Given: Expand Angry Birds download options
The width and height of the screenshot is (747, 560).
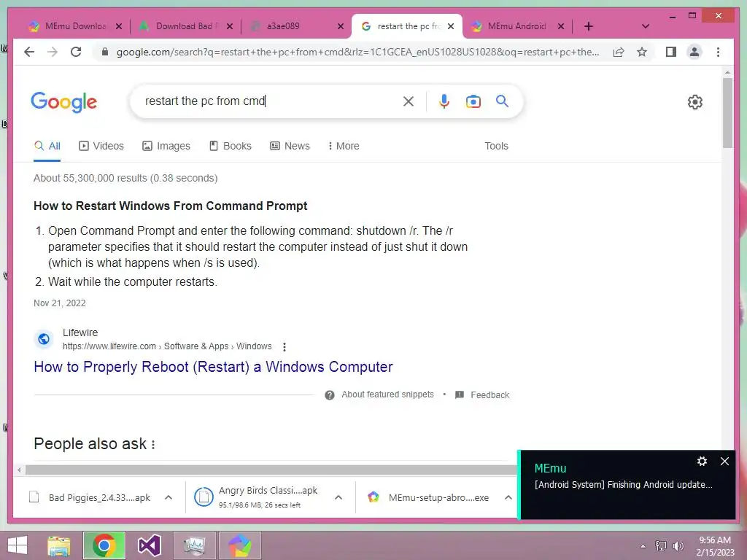Looking at the screenshot, I should [x=338, y=497].
